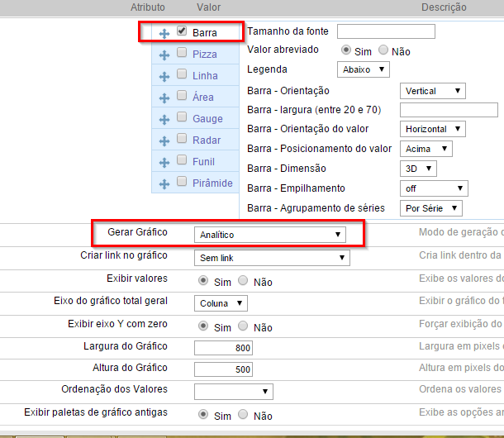Screen dimensions: 504x438
Task: Click the move handle icon beside Funil
Action: pos(164,162)
